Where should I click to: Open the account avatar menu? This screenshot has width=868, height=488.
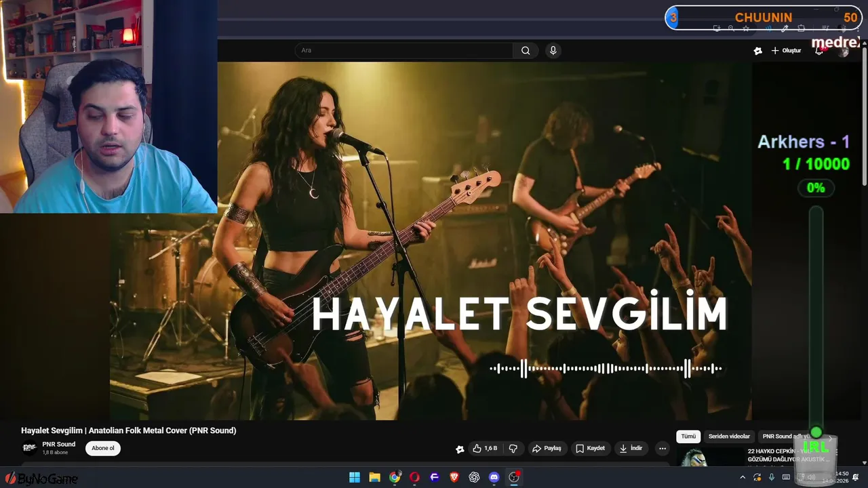tap(843, 51)
